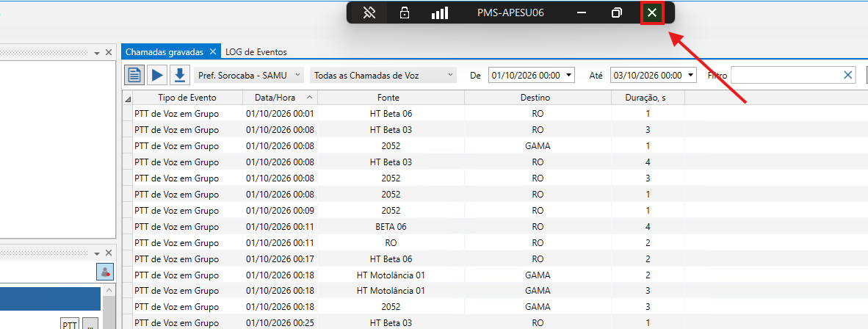Open the De date picker arrow

(568, 75)
